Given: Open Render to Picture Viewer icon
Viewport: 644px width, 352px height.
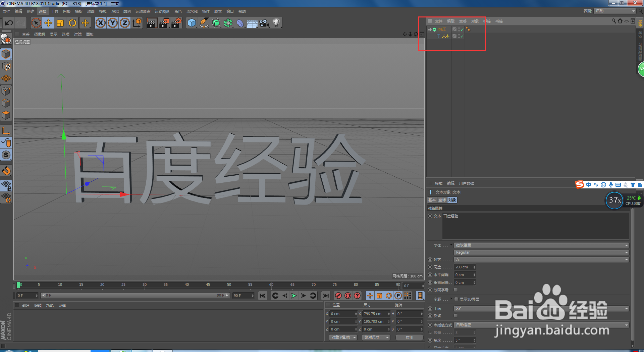Looking at the screenshot, I should click(x=164, y=23).
